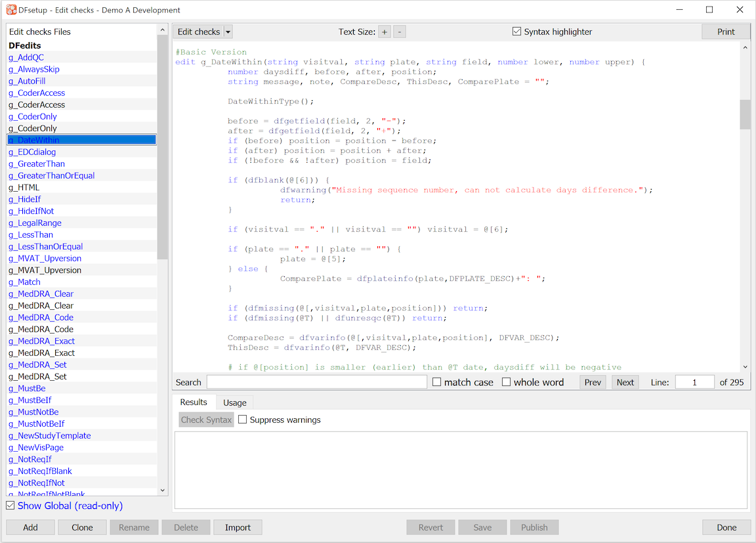
Task: Increase text size with the plus button
Action: coord(385,32)
